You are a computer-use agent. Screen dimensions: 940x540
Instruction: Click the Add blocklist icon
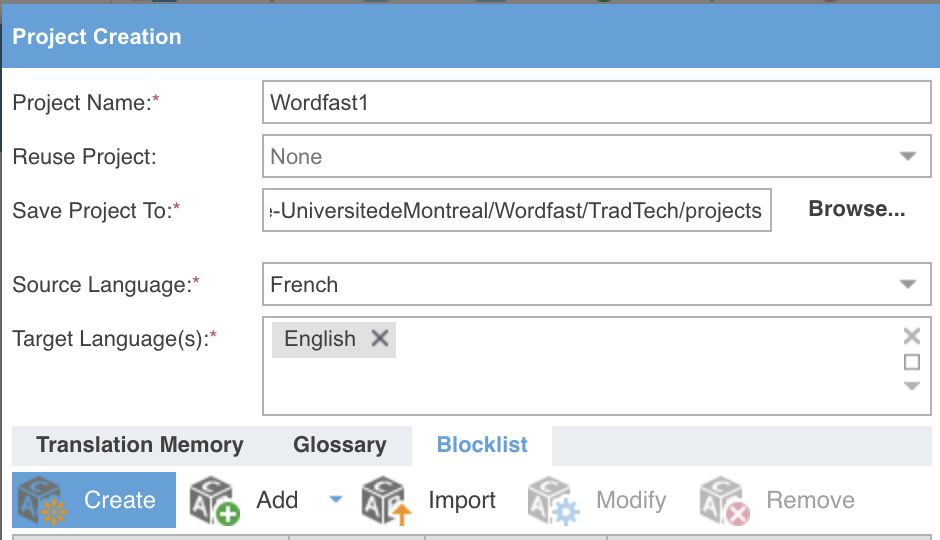point(214,500)
